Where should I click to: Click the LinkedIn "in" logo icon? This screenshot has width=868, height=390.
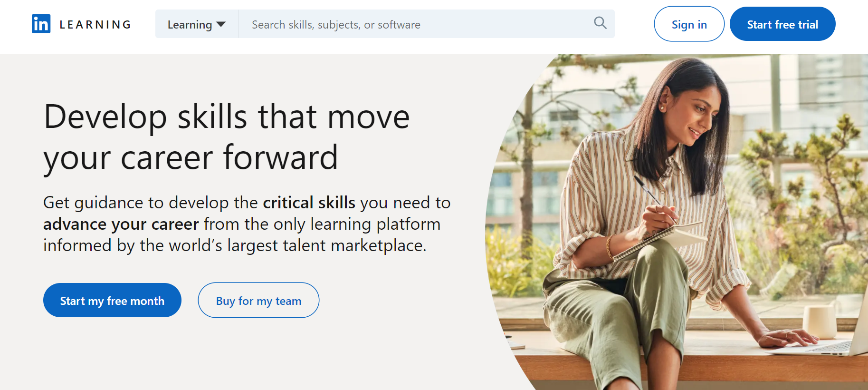[x=41, y=24]
